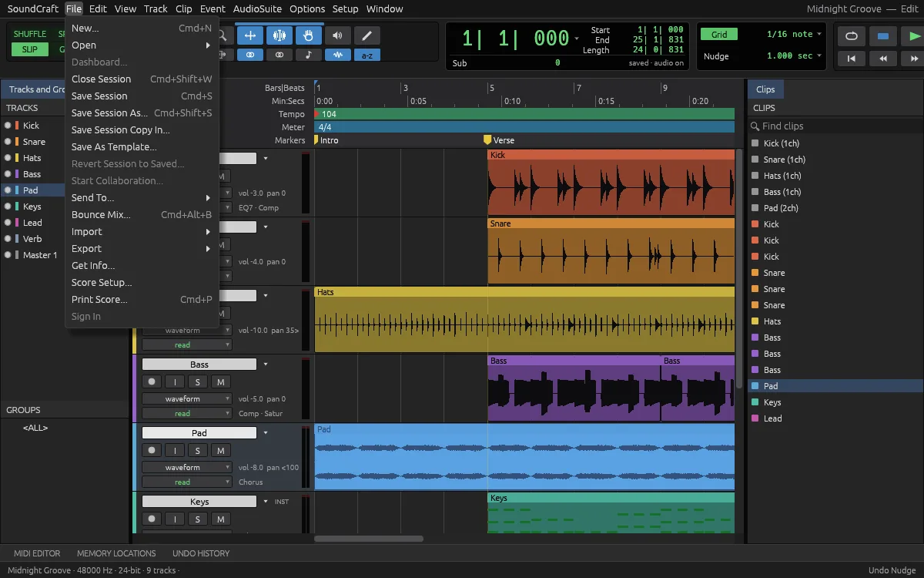Open Bass track view waveform dropdown
924x578 pixels.
tap(186, 399)
